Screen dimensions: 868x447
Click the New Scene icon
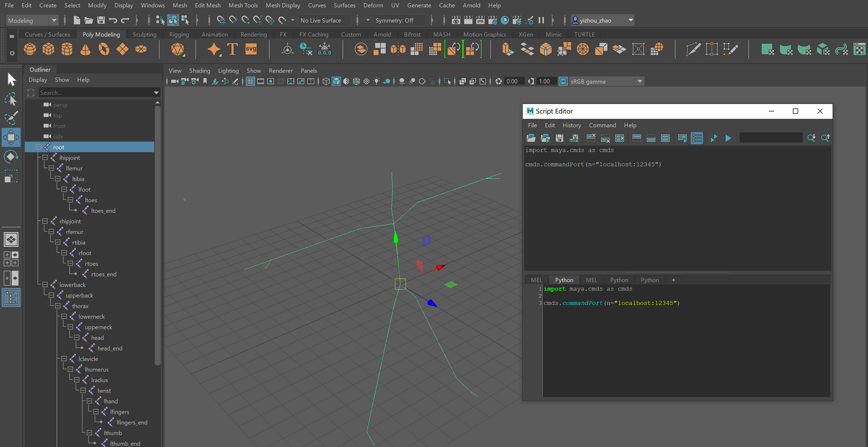tap(76, 20)
